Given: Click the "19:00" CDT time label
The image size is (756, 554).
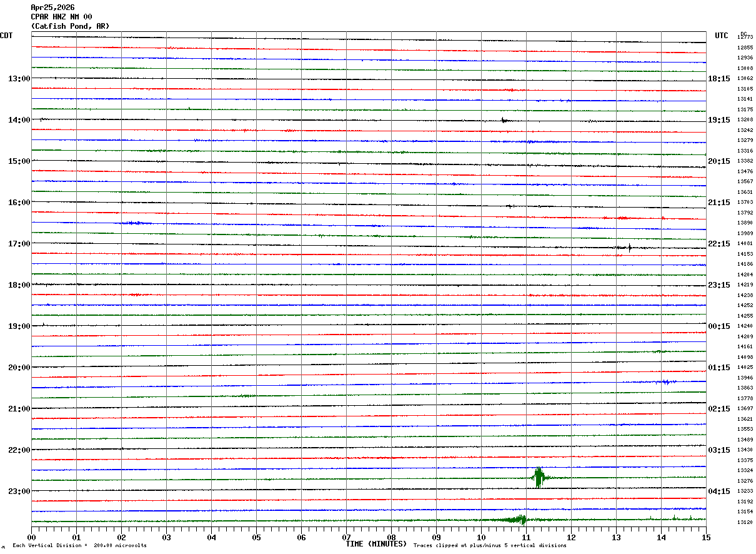Looking at the screenshot, I should tap(19, 326).
